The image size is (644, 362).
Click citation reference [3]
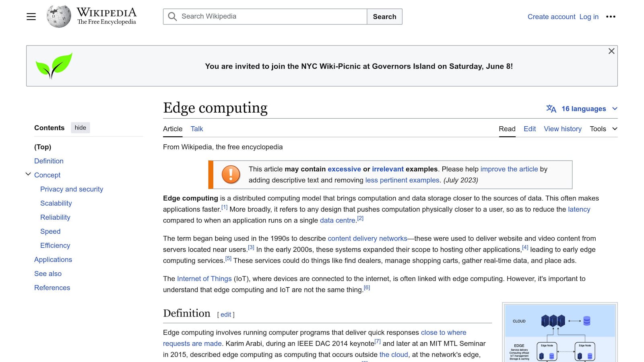tap(251, 247)
